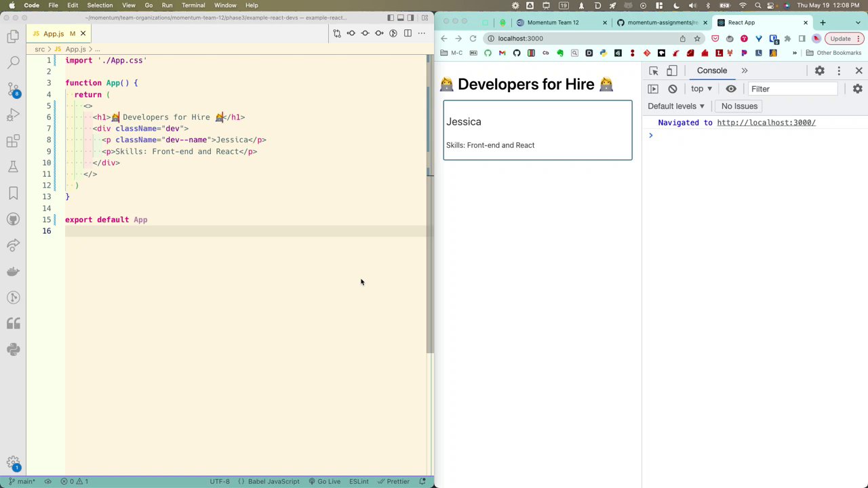
Task: Open the Customize Layout control
Action: pos(425,18)
